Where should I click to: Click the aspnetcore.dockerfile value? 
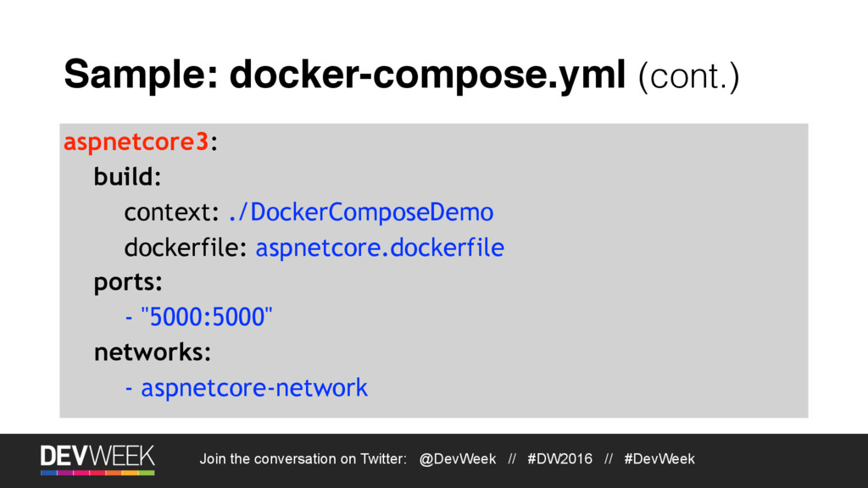click(380, 247)
